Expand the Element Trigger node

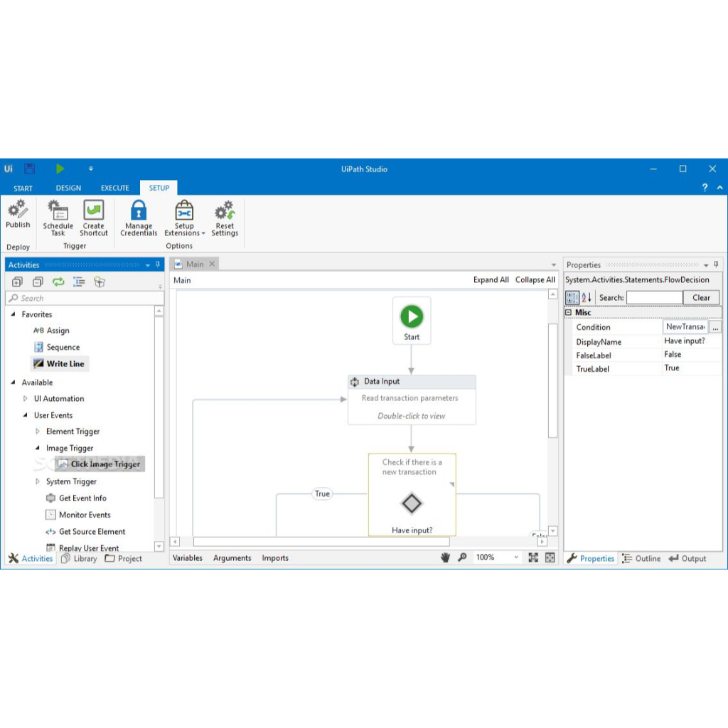(38, 432)
